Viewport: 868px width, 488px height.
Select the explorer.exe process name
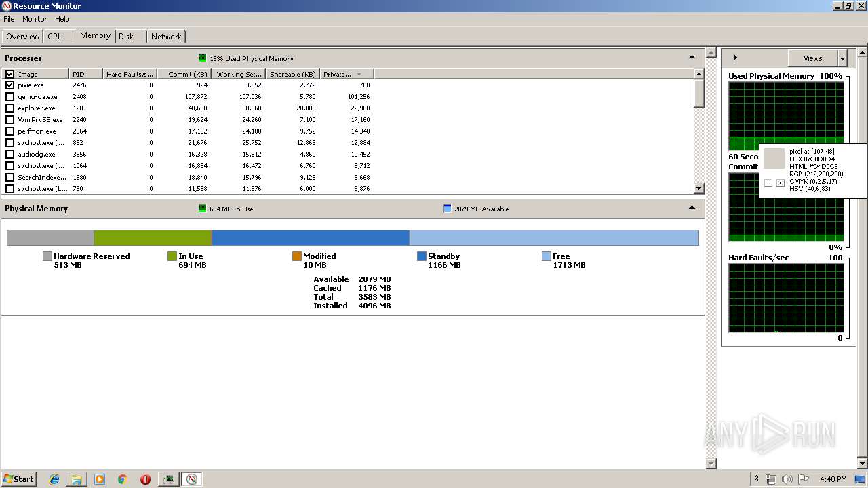pos(37,108)
